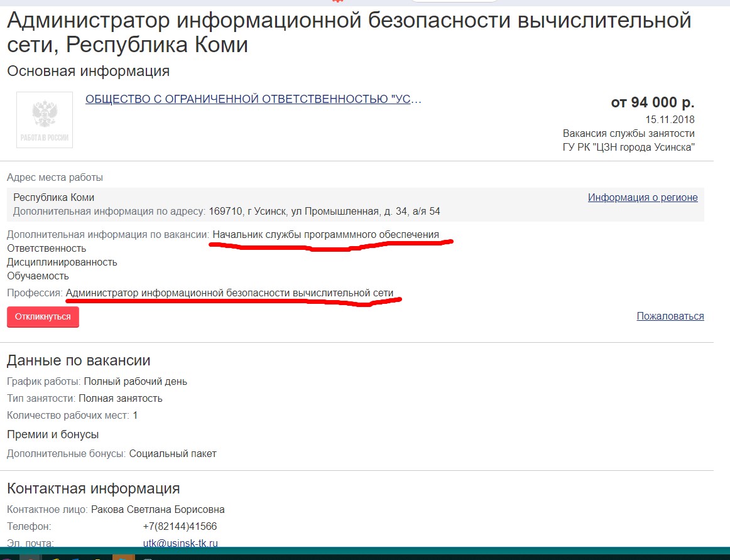Click the Данные по вакансии heading

click(79, 360)
